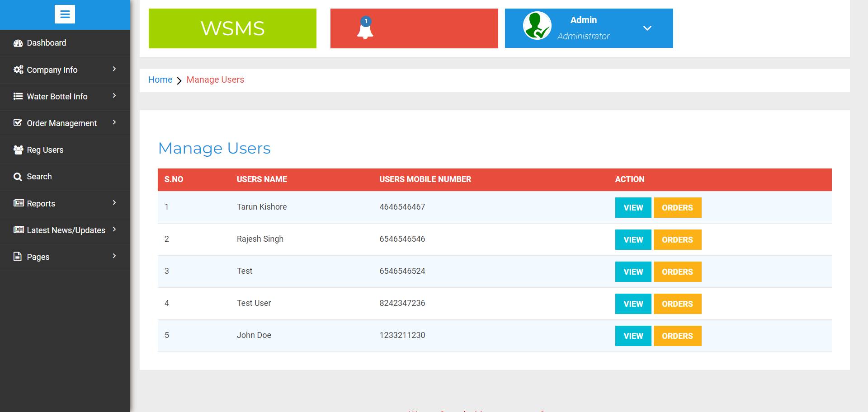Click ORDERS in the row numbered 3
The image size is (868, 412).
(677, 272)
